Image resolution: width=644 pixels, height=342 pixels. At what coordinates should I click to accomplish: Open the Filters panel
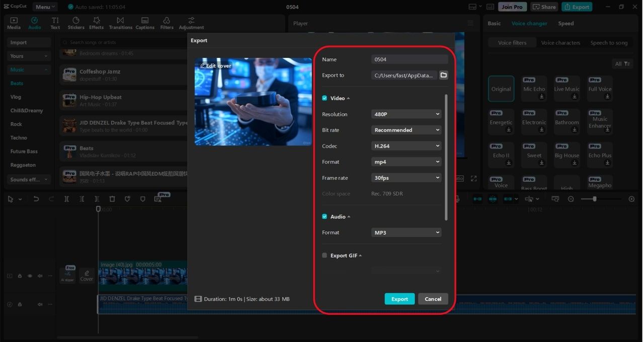[167, 23]
